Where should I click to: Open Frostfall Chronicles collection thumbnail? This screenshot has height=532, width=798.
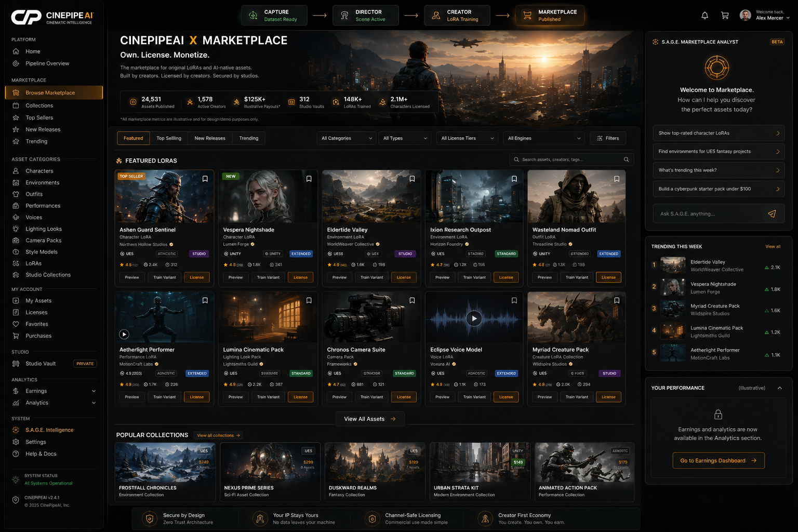pos(165,462)
